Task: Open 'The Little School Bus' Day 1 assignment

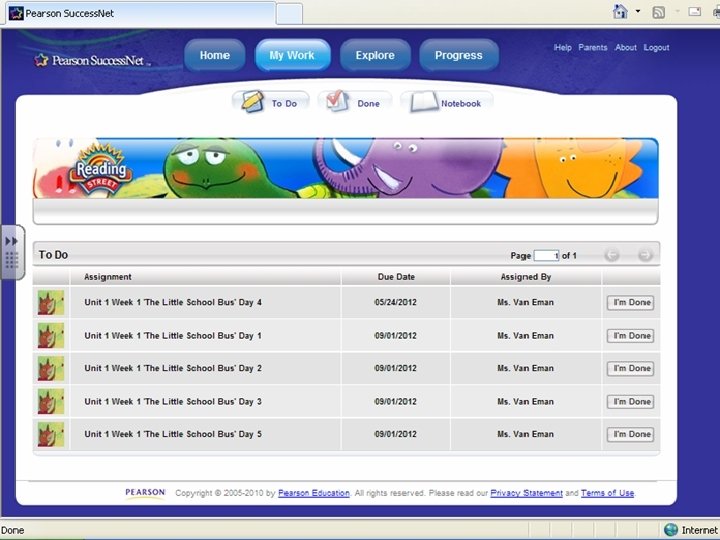Action: 173,336
